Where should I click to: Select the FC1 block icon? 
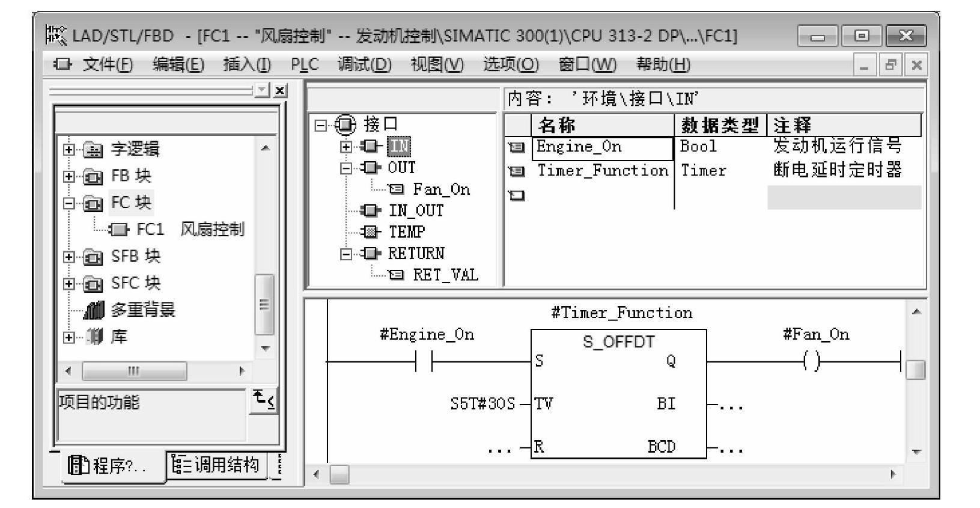119,229
